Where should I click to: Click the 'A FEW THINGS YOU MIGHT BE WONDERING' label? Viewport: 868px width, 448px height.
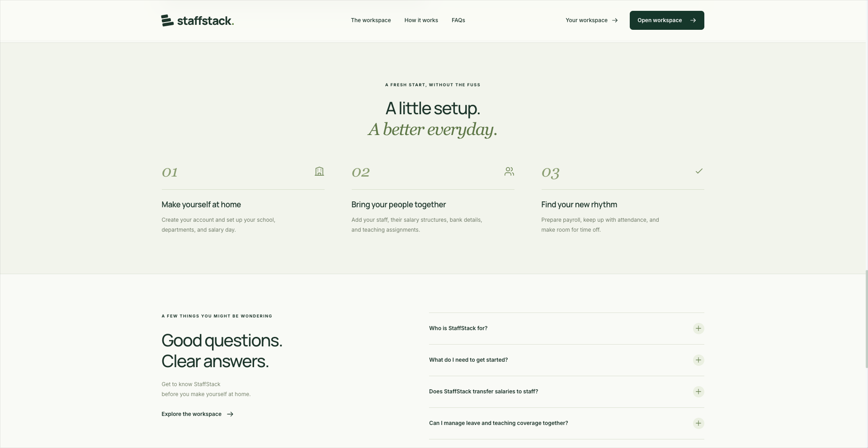pos(217,316)
